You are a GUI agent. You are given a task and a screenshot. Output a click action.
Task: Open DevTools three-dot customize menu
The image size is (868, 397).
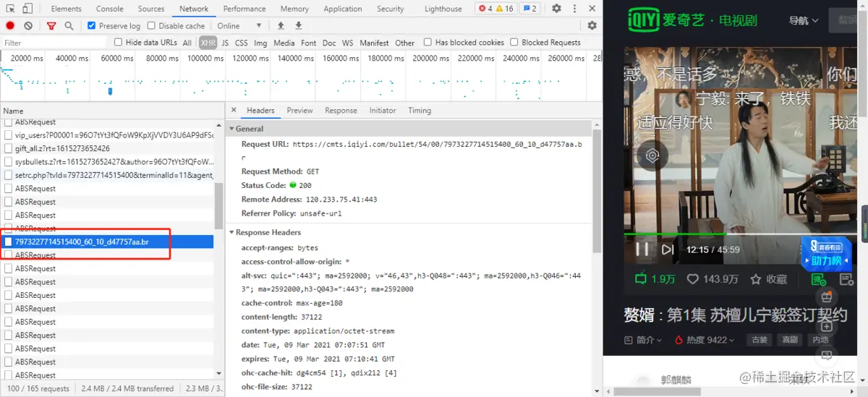(574, 9)
